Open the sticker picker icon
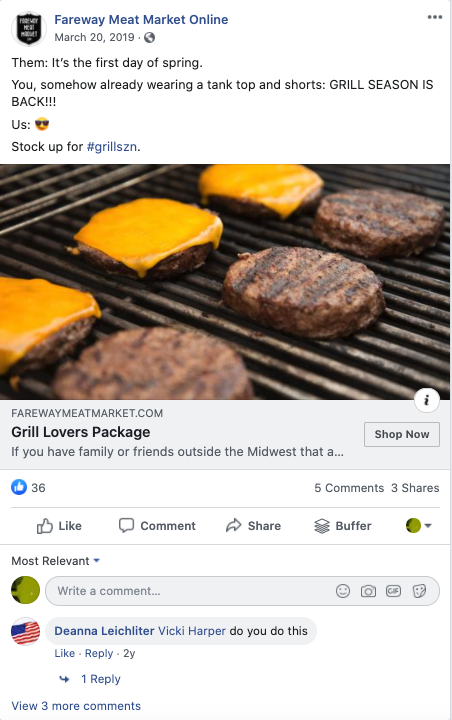452x720 pixels. 419,591
